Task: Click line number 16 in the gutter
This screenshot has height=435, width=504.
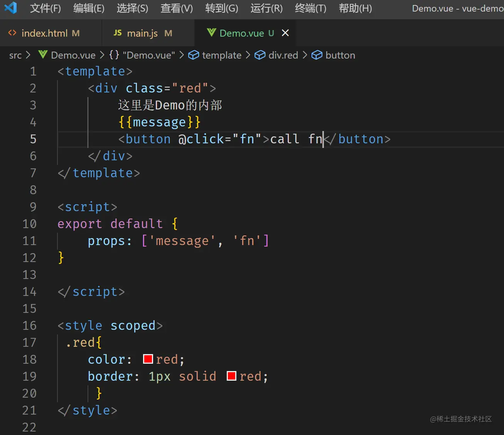Action: pos(29,326)
